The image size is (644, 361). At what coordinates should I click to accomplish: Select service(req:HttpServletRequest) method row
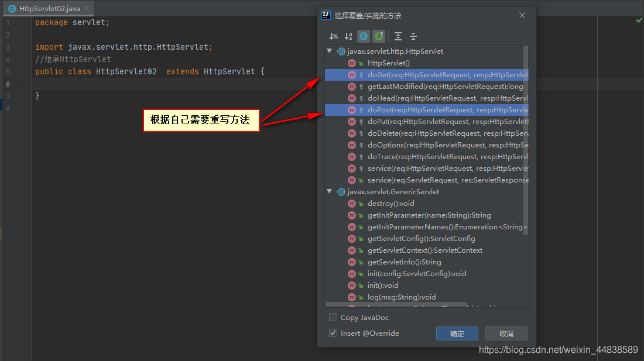pyautogui.click(x=426, y=168)
